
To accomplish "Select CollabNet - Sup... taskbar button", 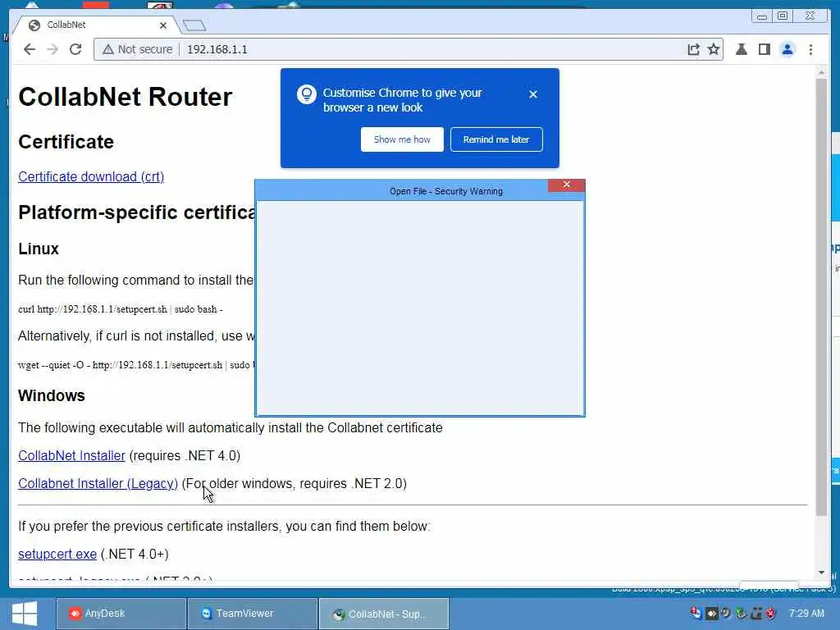I will [384, 614].
